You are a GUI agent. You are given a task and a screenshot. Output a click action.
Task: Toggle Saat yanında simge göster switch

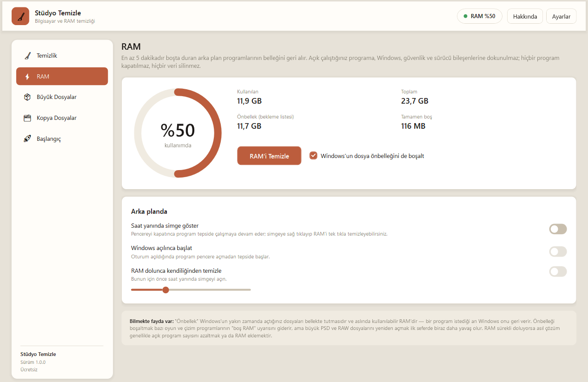coord(558,229)
